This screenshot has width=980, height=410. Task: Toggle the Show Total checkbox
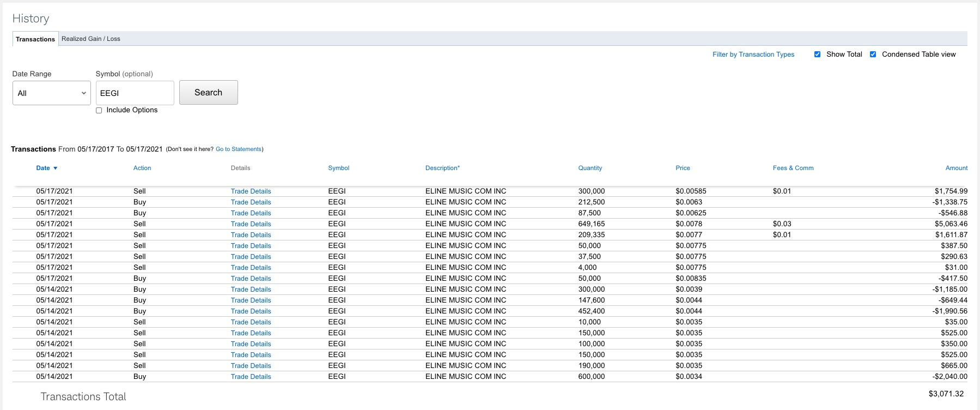point(817,55)
